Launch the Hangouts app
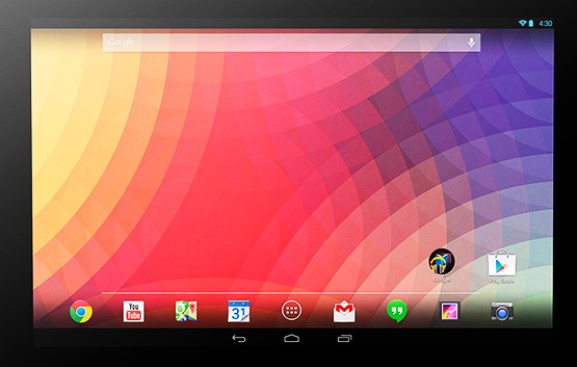Image resolution: width=577 pixels, height=367 pixels. [x=397, y=311]
